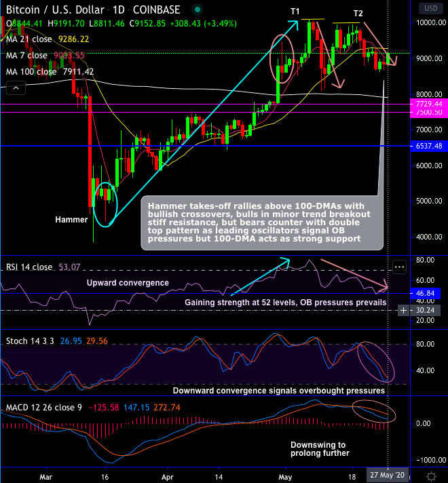Click the Mar label on time axis
The height and width of the screenshot is (483, 448).
45,477
